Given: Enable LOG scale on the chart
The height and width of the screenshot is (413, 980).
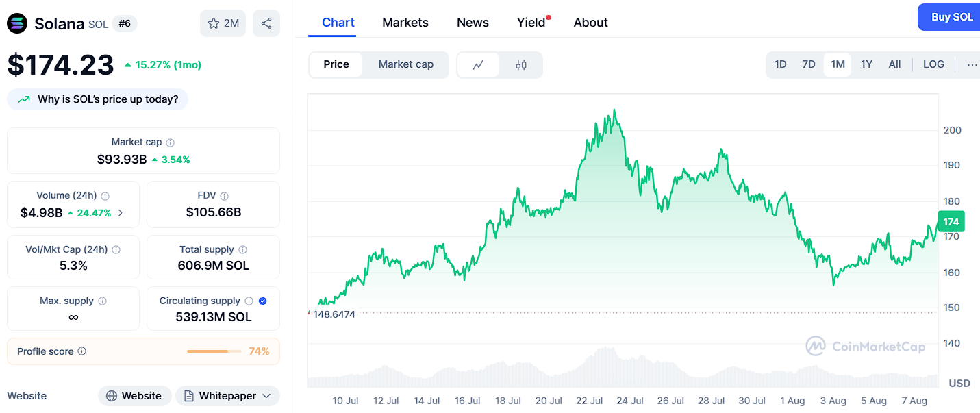Looking at the screenshot, I should (x=933, y=64).
